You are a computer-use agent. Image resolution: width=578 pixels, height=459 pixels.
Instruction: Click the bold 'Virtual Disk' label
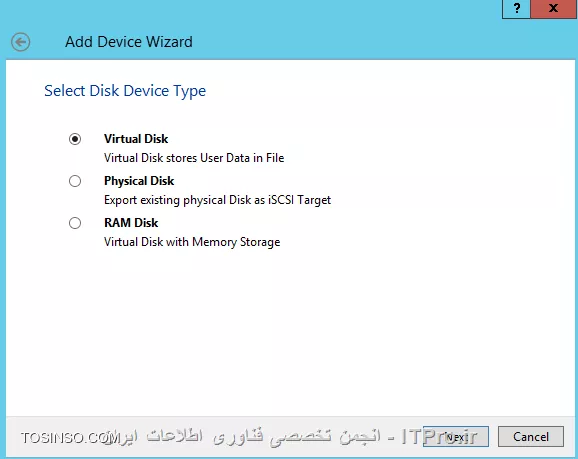point(136,139)
